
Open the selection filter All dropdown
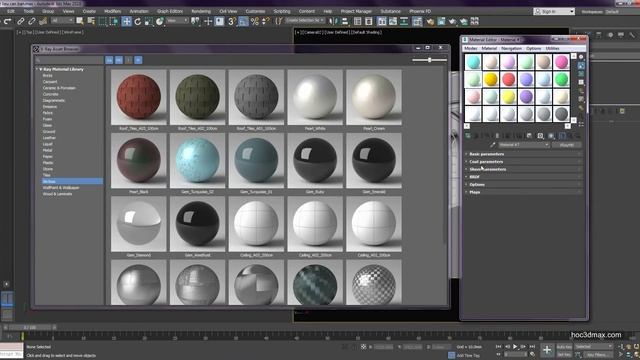62,21
